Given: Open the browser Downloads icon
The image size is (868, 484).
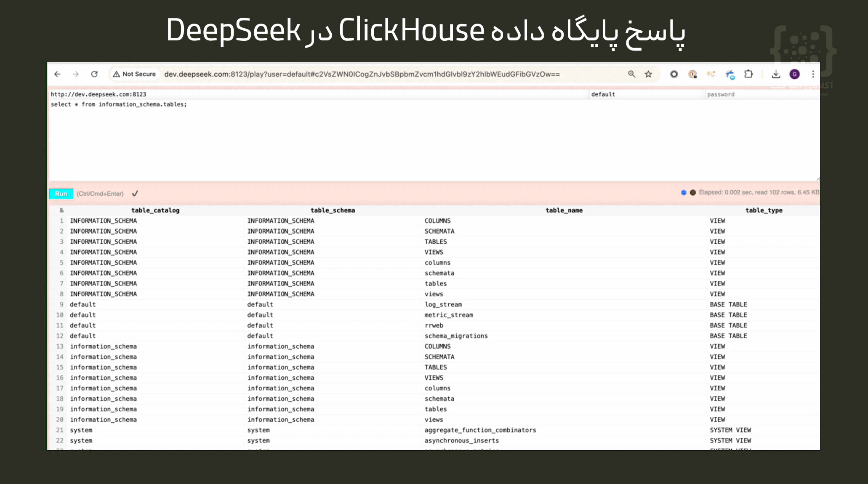Looking at the screenshot, I should [x=776, y=74].
